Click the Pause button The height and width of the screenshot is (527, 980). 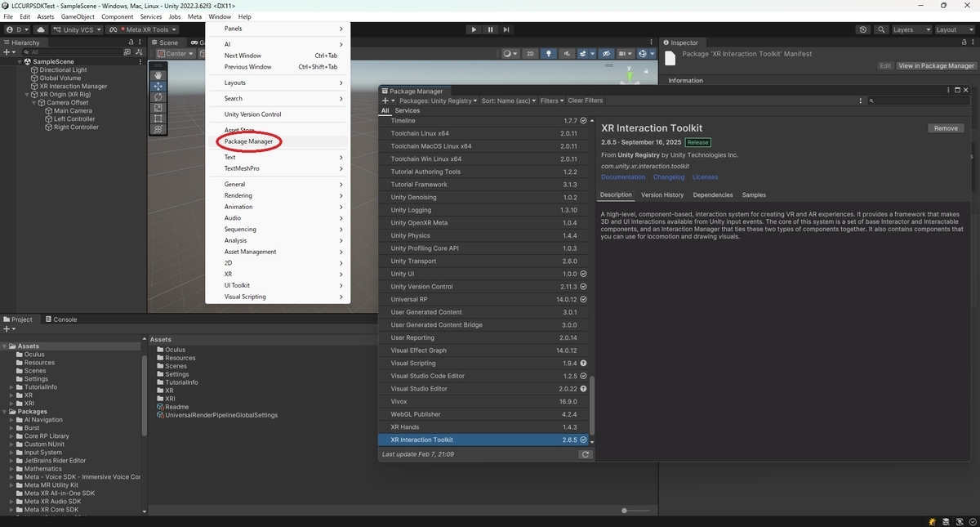490,29
